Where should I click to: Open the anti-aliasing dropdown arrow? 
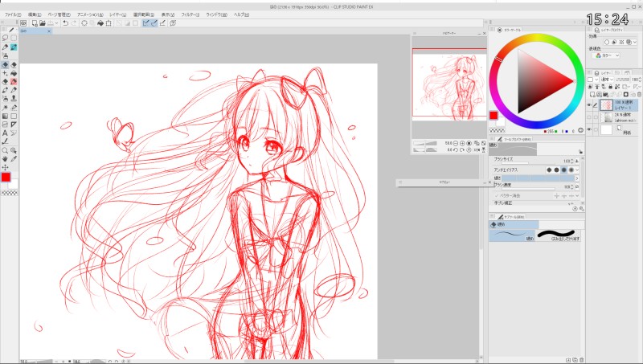point(577,170)
